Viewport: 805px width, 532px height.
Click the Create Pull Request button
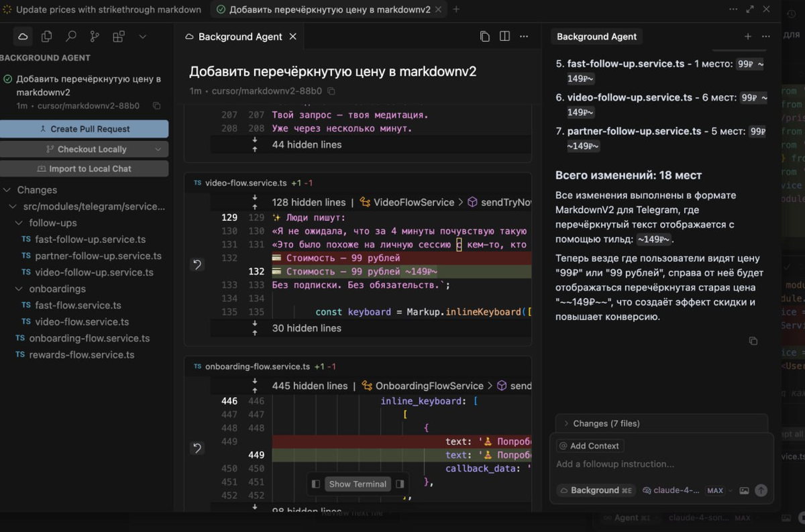point(84,129)
